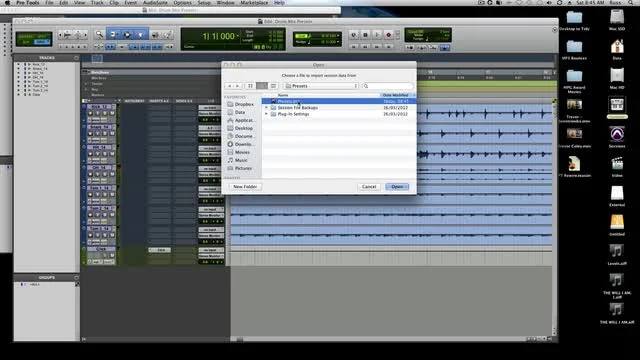Expand the Plug-In Settings folder

[x=267, y=114]
